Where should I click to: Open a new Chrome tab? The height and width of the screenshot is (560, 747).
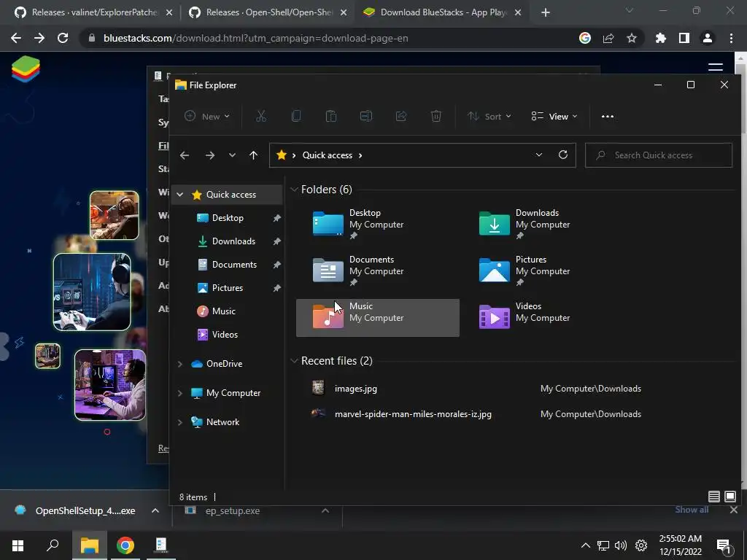pos(546,12)
